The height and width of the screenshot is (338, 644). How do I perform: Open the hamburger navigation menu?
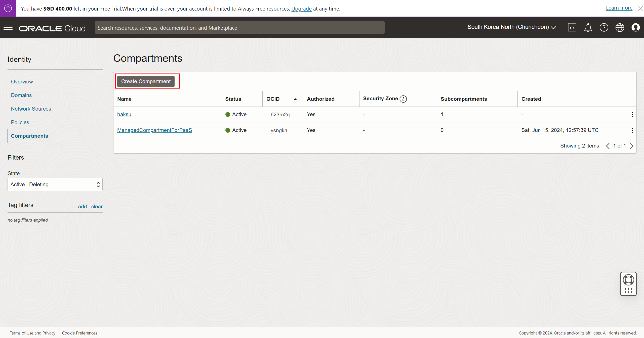point(8,27)
